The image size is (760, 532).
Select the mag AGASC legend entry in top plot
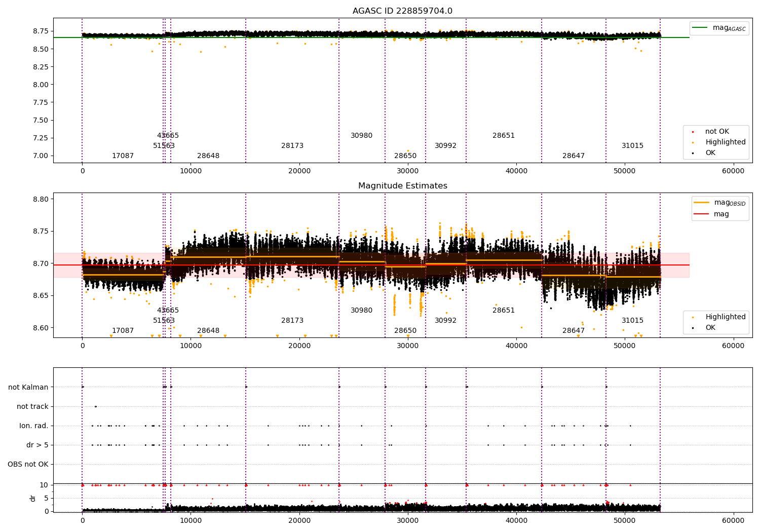tap(719, 28)
